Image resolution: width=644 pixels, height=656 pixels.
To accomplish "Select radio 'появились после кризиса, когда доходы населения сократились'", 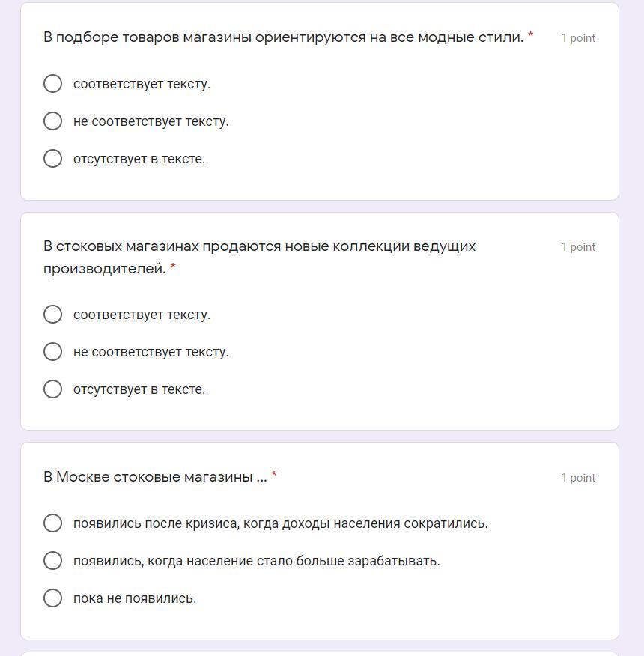I will click(52, 523).
